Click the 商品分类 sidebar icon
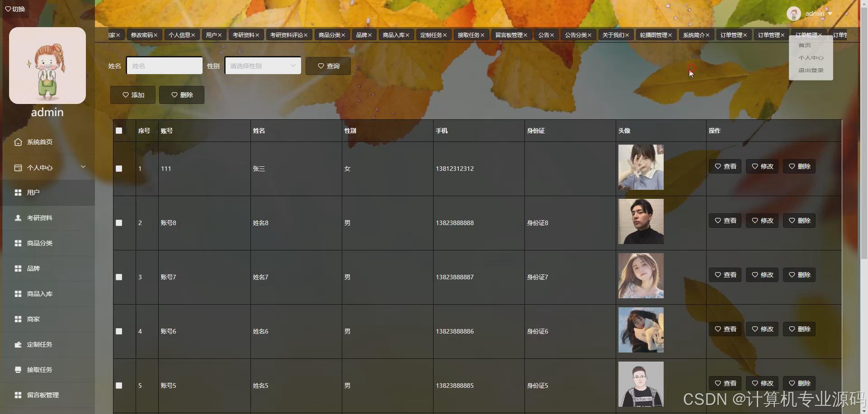Viewport: 868px width, 414px height. point(18,243)
